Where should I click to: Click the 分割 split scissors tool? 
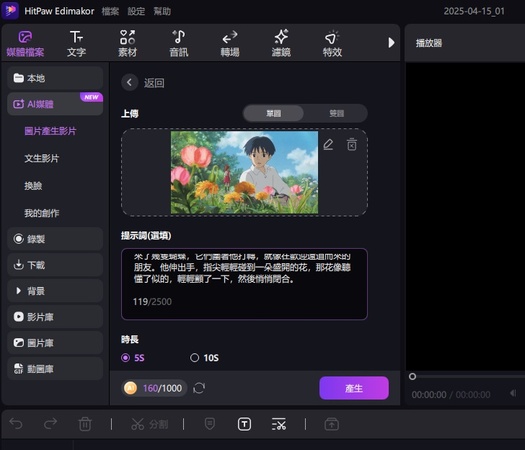point(149,424)
